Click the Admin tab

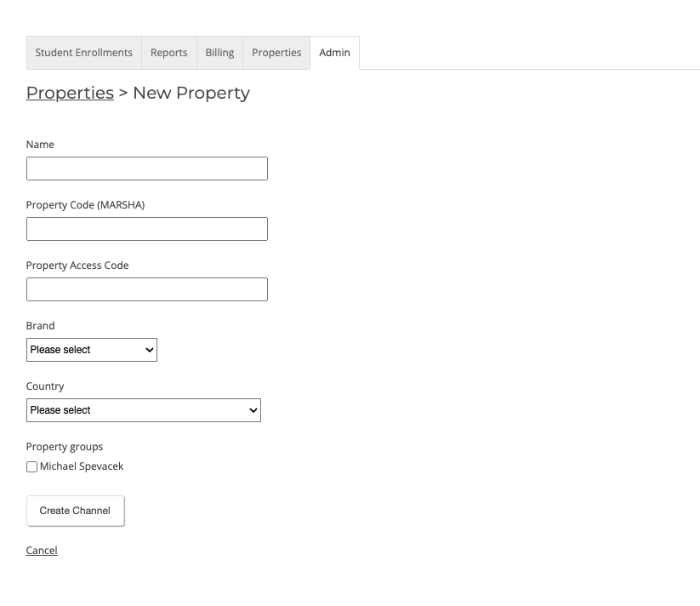[335, 53]
